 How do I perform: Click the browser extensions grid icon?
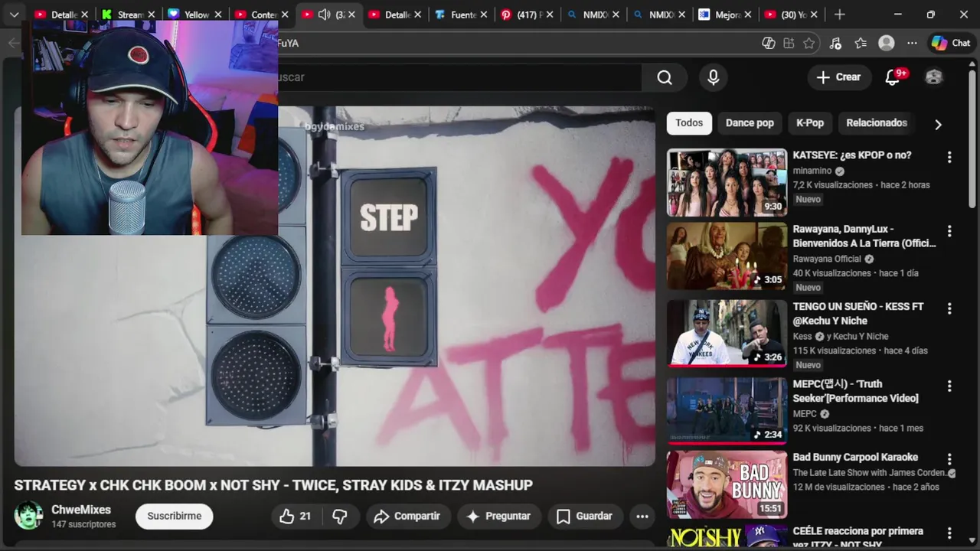(789, 44)
